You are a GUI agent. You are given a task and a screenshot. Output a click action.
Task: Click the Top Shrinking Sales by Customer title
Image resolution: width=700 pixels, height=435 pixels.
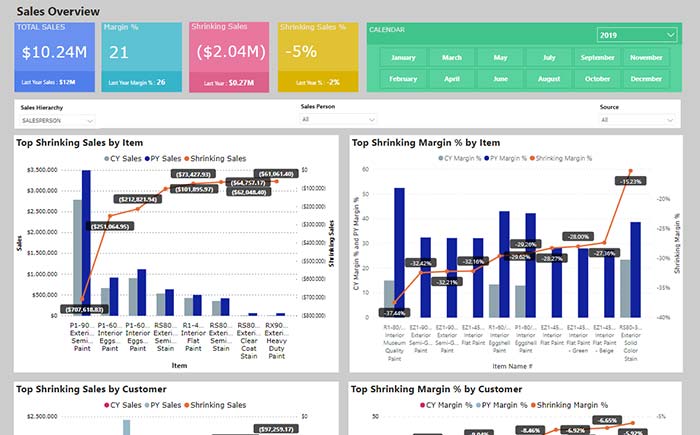92,389
